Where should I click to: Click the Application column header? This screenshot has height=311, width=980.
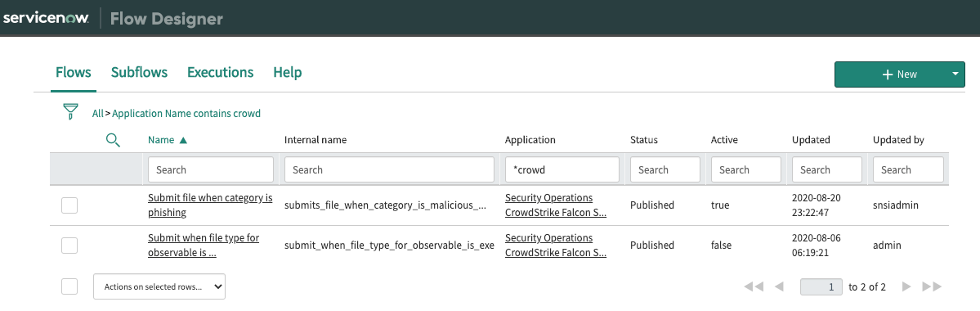530,140
